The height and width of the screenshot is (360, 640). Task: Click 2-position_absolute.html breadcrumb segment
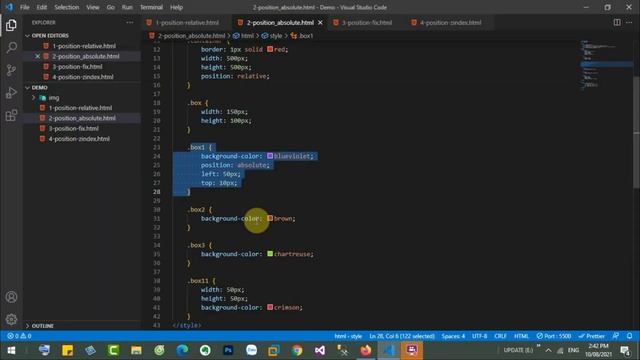(187, 36)
